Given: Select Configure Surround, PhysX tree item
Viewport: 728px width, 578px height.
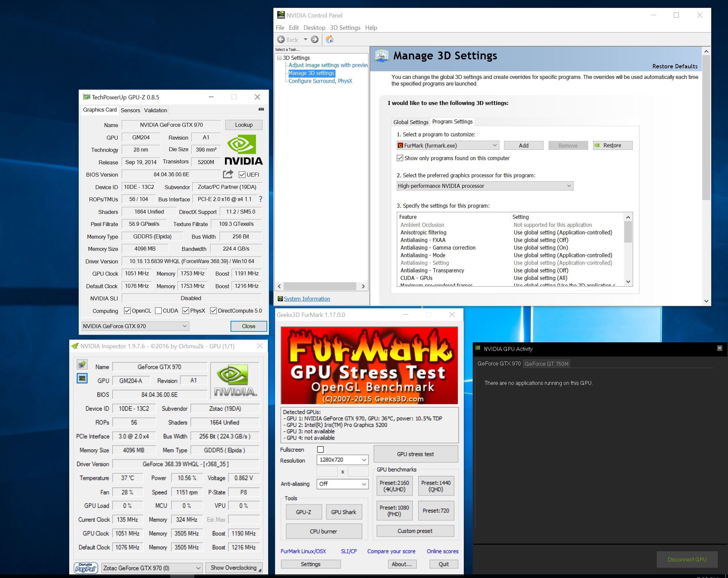Looking at the screenshot, I should coord(320,81).
